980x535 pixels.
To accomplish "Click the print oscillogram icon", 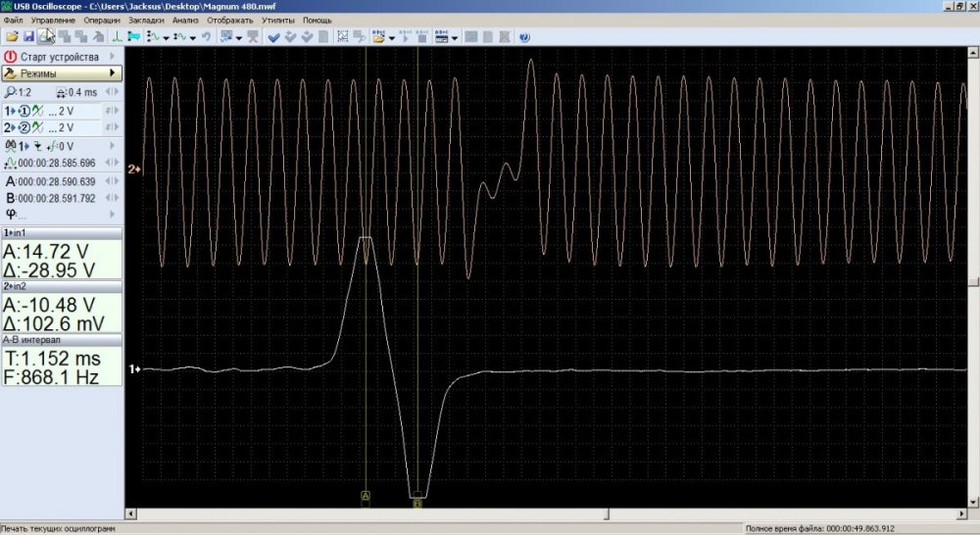I will point(44,37).
